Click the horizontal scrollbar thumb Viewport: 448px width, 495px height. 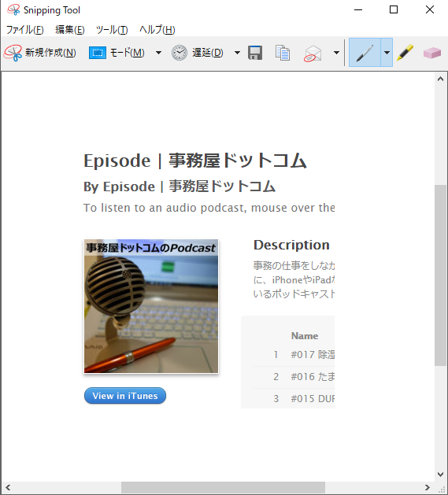point(223,488)
